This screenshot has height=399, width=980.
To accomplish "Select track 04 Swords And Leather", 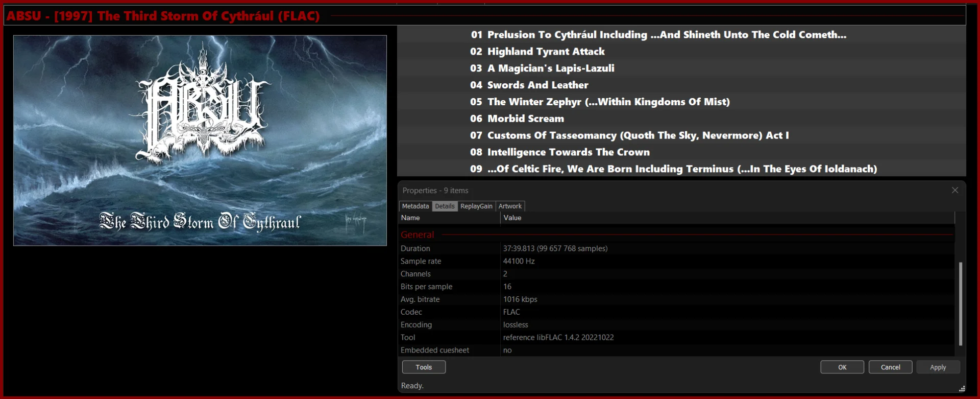I will click(681, 85).
